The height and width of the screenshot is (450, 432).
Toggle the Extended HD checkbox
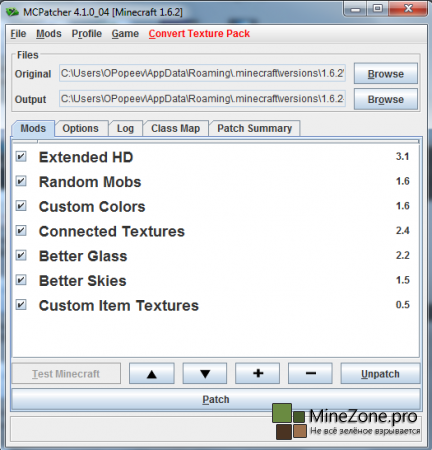pyautogui.click(x=21, y=157)
